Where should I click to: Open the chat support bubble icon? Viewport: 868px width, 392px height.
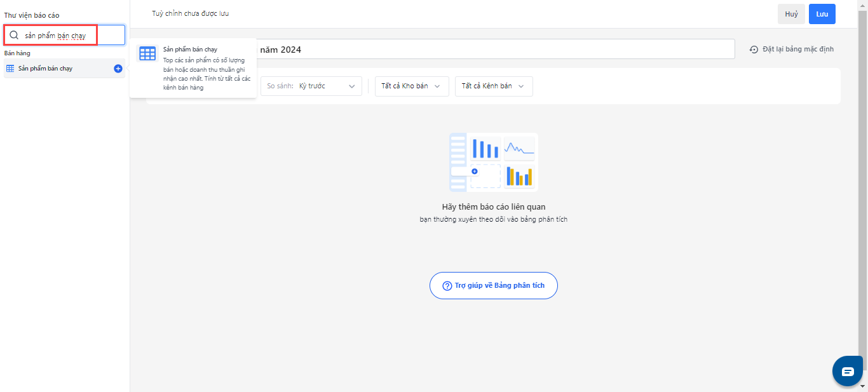[x=848, y=372]
